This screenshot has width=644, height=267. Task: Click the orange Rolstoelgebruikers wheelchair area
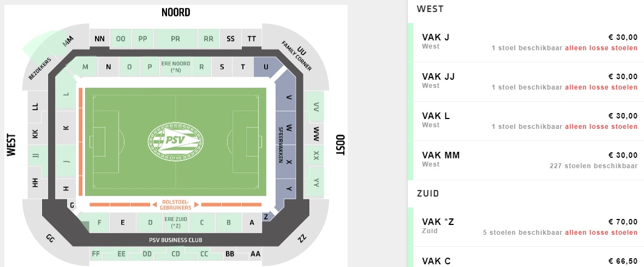pyautogui.click(x=175, y=204)
